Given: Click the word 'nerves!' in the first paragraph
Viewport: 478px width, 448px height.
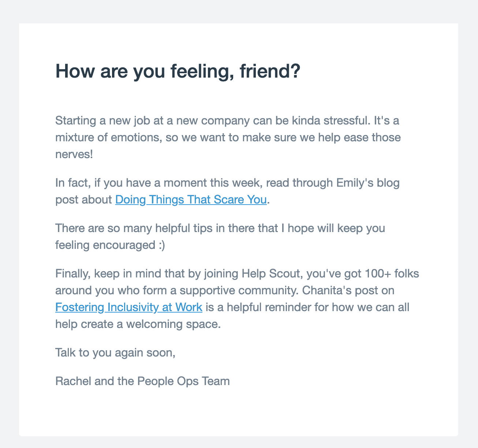Looking at the screenshot, I should click(x=74, y=154).
